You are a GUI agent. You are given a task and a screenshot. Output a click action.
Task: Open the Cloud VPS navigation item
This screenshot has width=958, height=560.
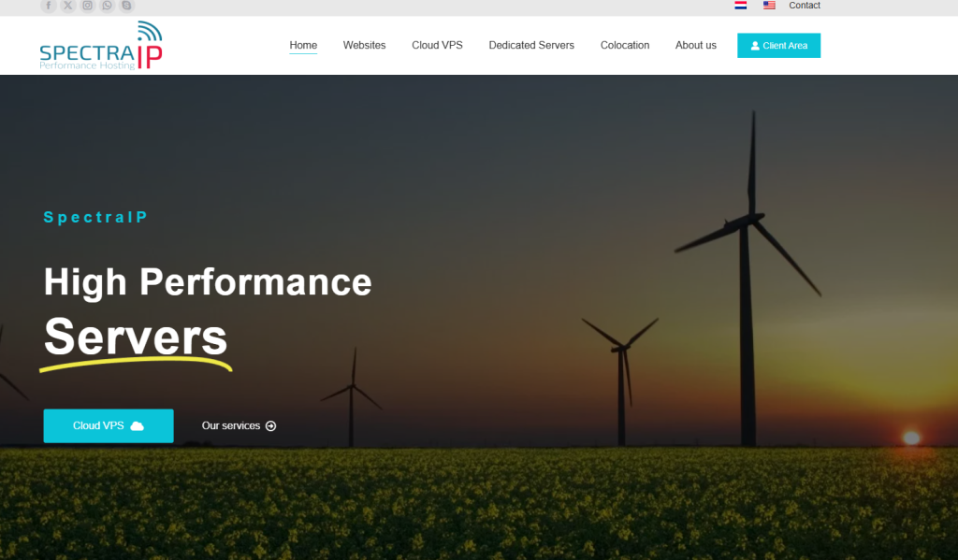coord(437,45)
